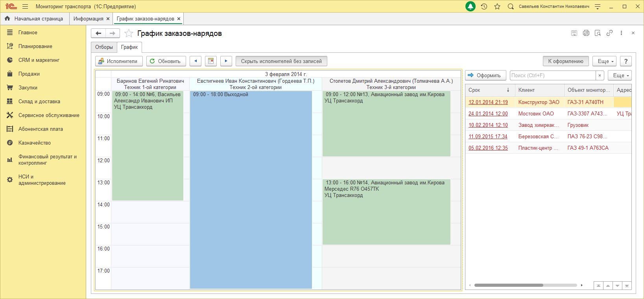Go back with the left arrow button
Screen dimensions: 644x299
[x=98, y=33]
